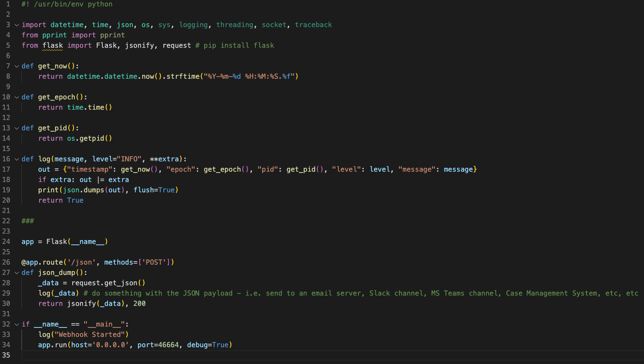644x364 pixels.
Task: Click line number 24 in the gutter
Action: point(6,242)
